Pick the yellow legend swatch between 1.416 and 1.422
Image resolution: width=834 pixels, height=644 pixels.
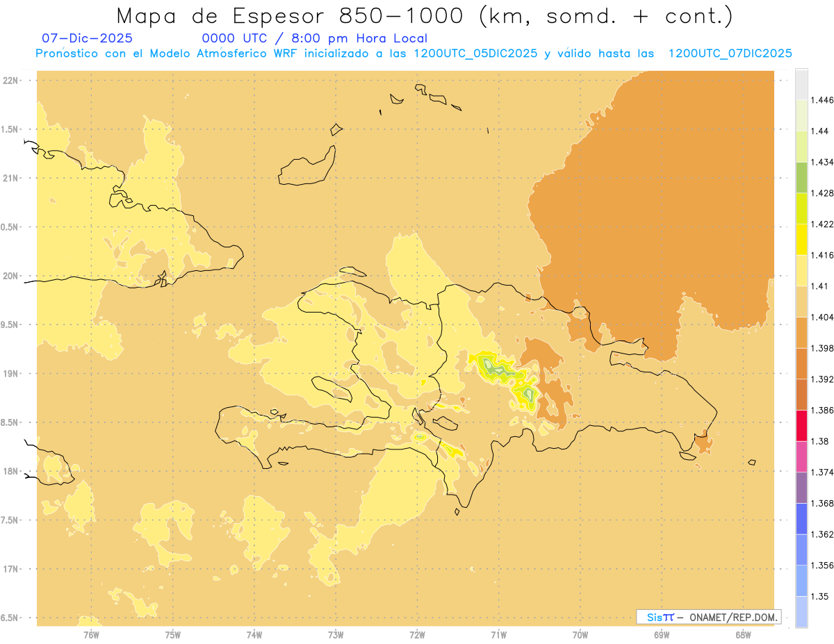(801, 239)
